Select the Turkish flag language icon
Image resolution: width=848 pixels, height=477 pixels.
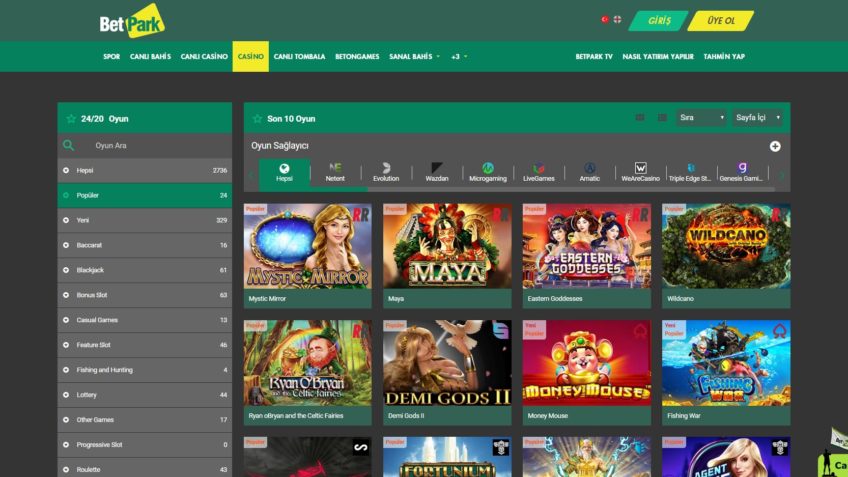point(605,19)
